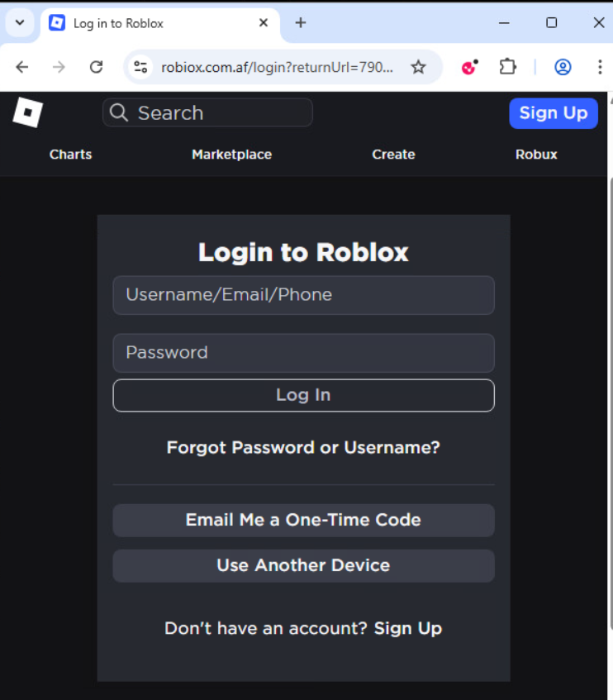Open Forgot Password or Username link

pyautogui.click(x=303, y=447)
